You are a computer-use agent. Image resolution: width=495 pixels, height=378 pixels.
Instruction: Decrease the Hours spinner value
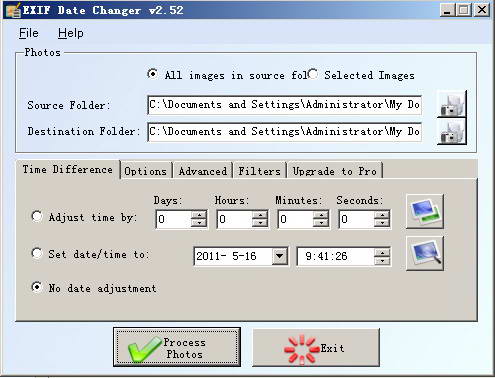tap(260, 223)
